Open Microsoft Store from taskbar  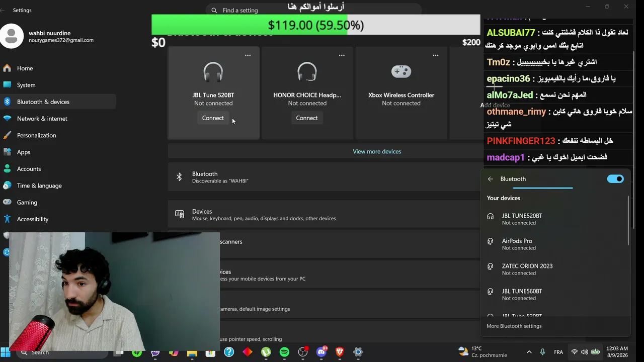210,352
